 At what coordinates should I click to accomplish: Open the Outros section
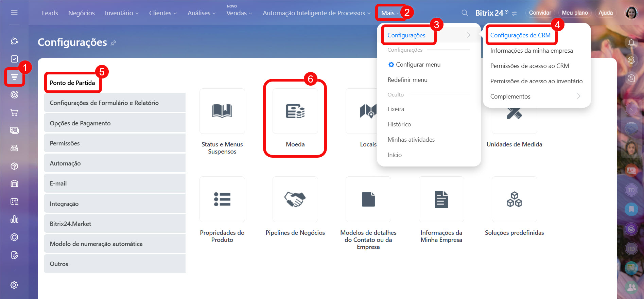coord(115,264)
